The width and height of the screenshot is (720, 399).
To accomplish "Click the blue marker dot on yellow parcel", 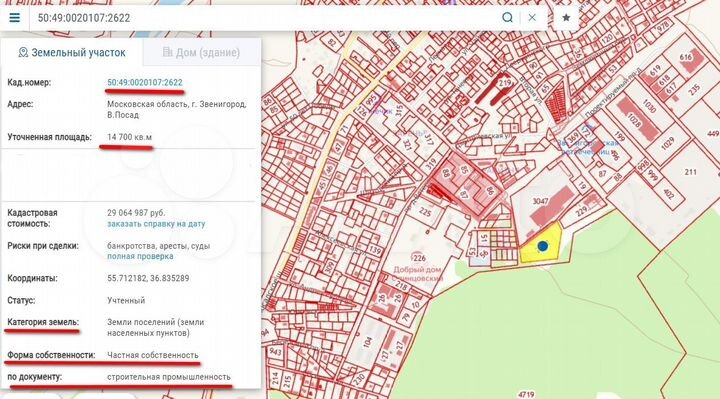I will pyautogui.click(x=543, y=246).
